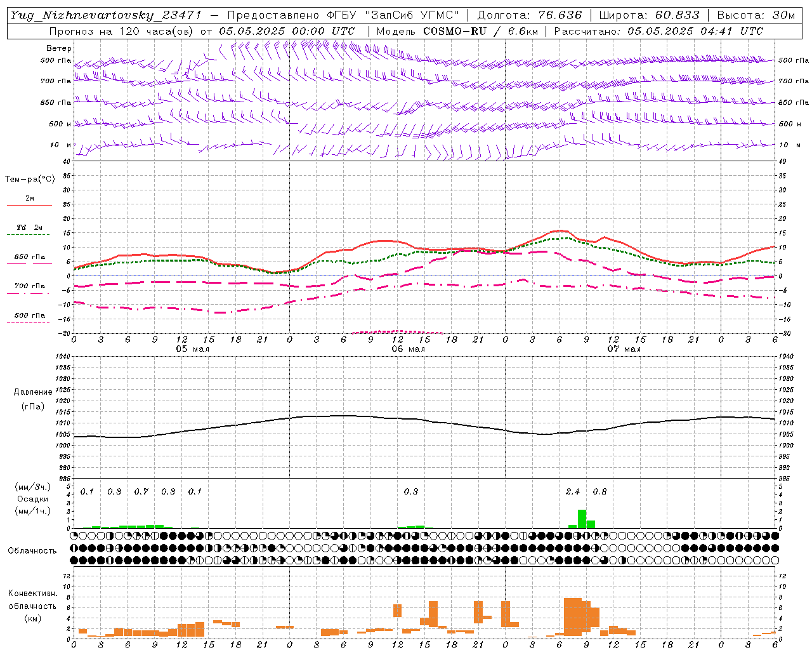Click the 06 мая date label
The image size is (812, 650).
(408, 349)
